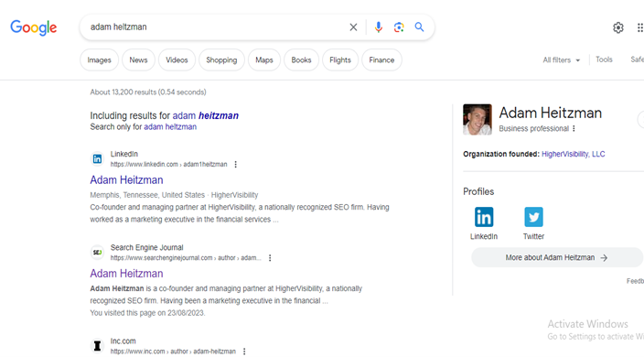The image size is (644, 357).
Task: Search only for 'adam heltzman' link
Action: tap(170, 127)
